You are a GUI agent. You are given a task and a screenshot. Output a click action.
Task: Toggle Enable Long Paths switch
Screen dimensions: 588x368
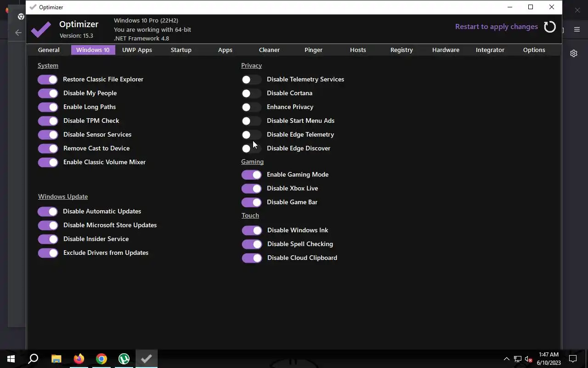click(48, 107)
